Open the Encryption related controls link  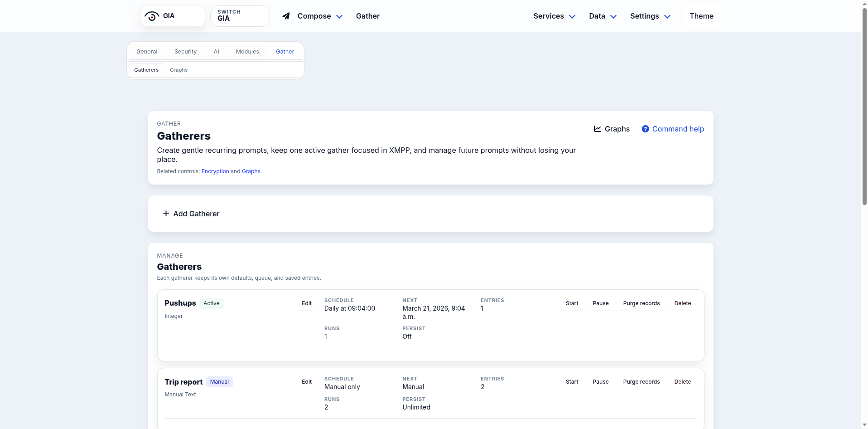pos(215,171)
